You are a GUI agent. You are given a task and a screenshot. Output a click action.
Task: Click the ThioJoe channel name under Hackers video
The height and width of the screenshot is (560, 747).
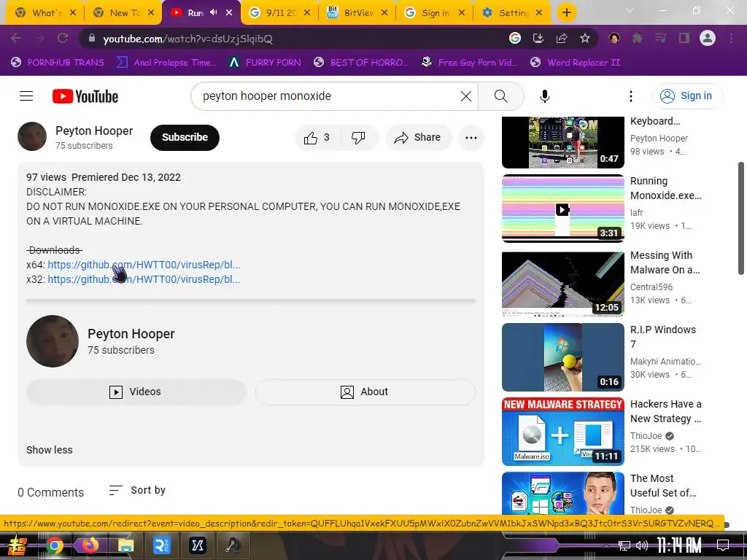click(x=646, y=436)
